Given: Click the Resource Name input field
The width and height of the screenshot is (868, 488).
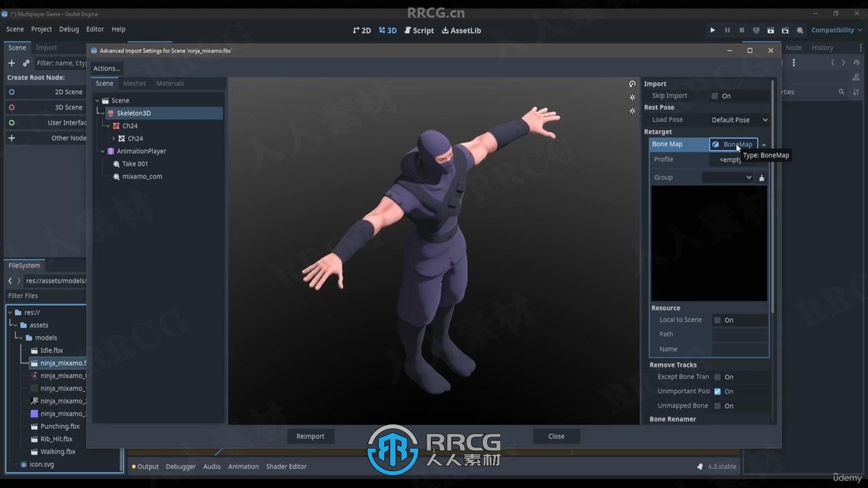Looking at the screenshot, I should (740, 349).
